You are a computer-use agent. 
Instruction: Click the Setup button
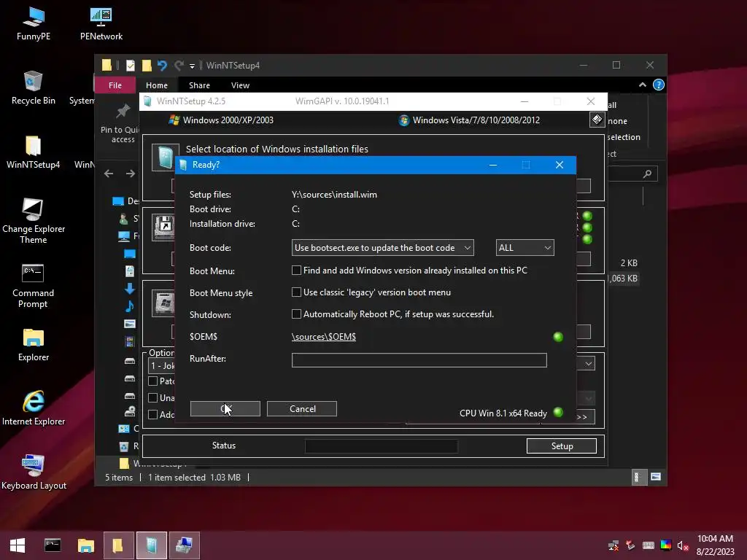pos(562,446)
